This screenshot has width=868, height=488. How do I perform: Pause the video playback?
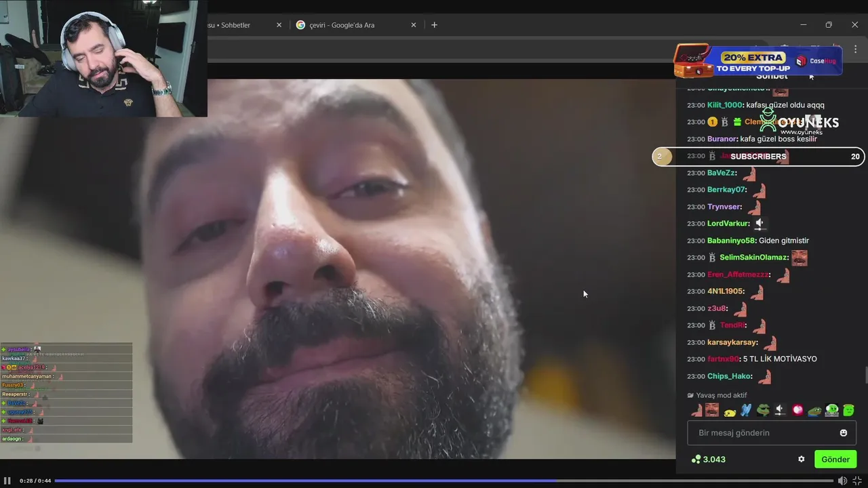[x=7, y=481]
